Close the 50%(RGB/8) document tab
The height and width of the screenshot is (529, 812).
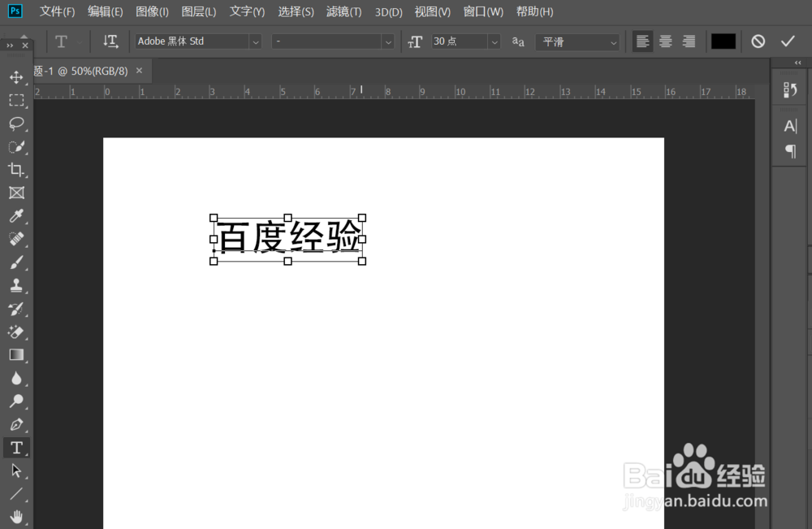click(140, 71)
